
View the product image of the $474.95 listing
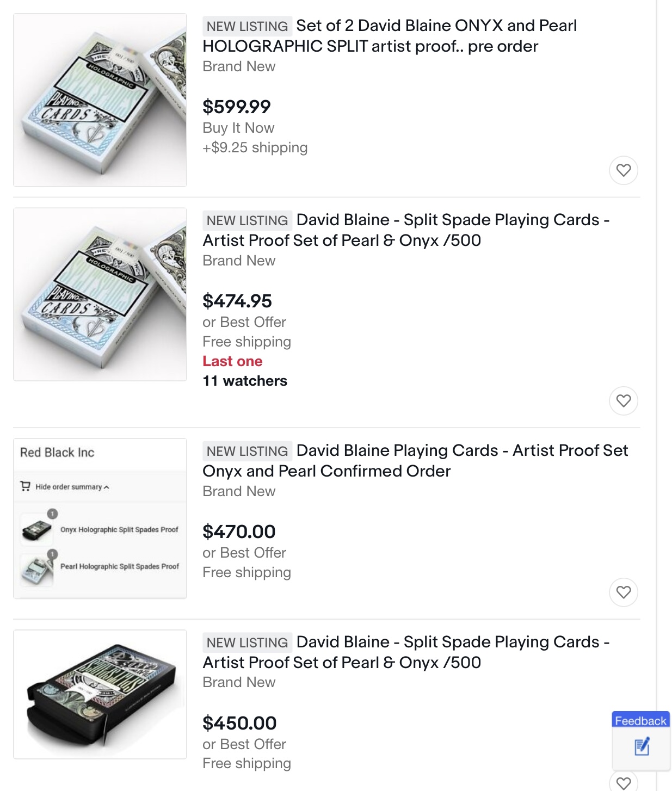(100, 294)
